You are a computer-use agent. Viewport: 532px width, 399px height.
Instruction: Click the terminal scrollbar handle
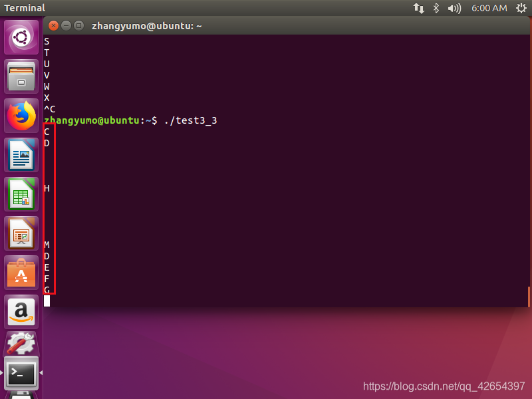(529, 297)
